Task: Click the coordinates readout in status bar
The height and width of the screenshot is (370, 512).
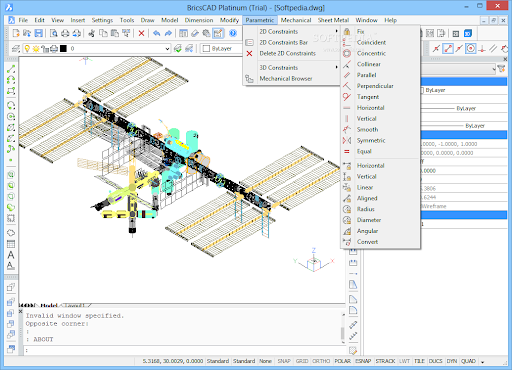Action: (x=173, y=361)
